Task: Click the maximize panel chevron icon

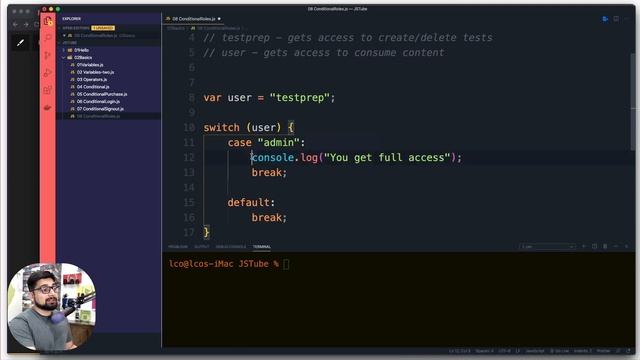Action: [616, 246]
